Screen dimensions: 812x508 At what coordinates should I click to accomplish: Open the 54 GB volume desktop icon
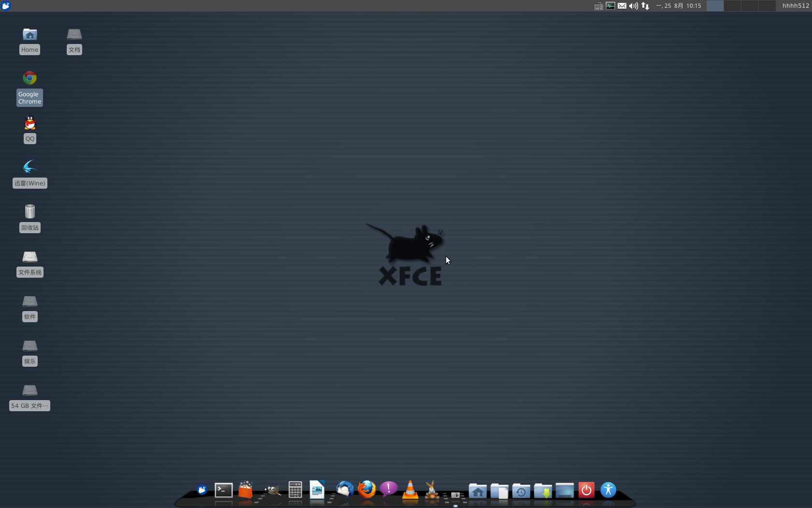coord(29,390)
